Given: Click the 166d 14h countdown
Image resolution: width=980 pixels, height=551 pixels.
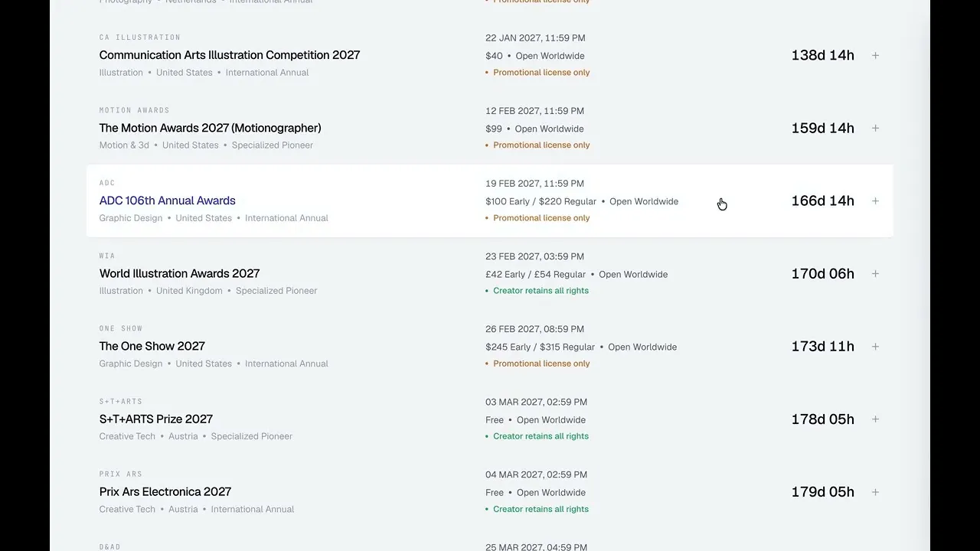Looking at the screenshot, I should [x=823, y=201].
